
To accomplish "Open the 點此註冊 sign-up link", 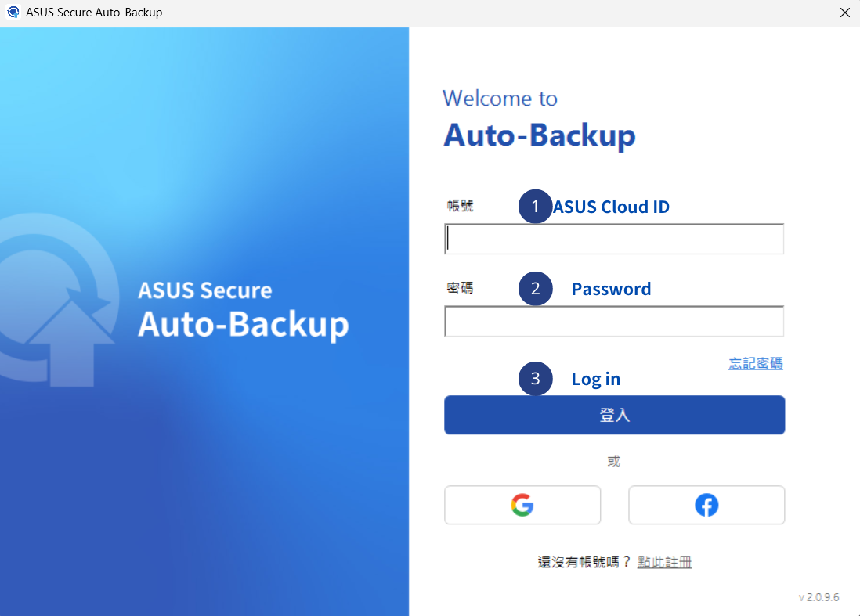I will (x=664, y=562).
